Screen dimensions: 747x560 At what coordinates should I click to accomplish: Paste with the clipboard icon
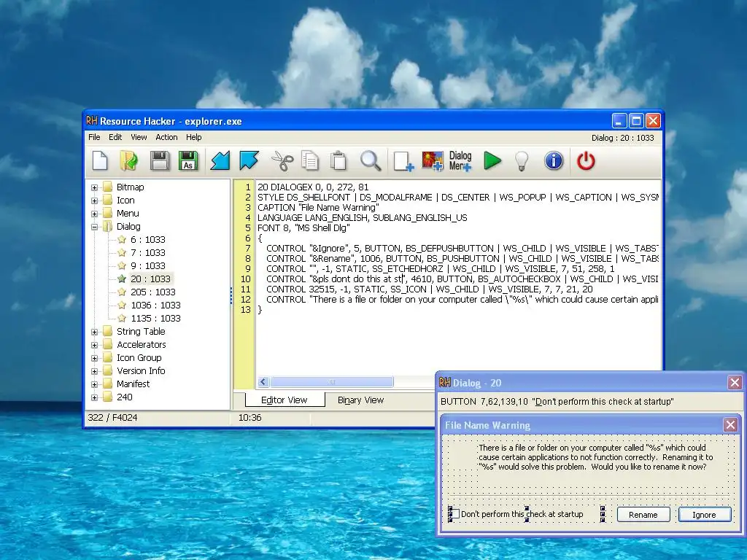pos(338,160)
